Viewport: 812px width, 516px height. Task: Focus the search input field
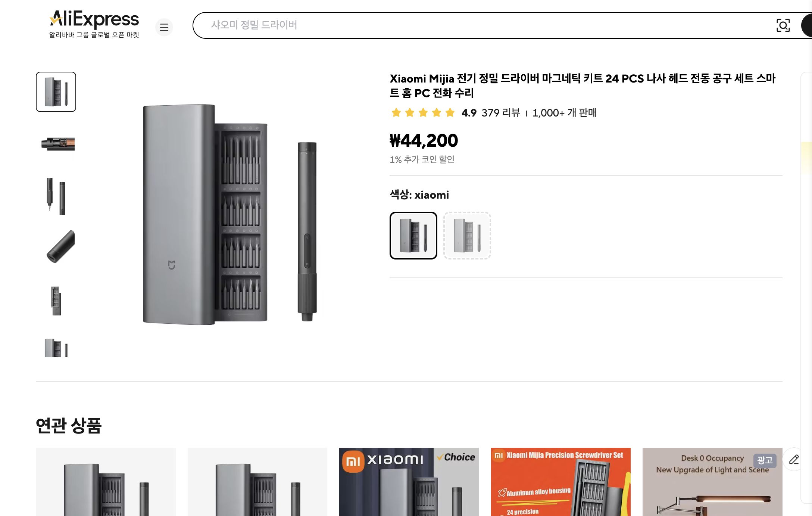click(x=485, y=25)
